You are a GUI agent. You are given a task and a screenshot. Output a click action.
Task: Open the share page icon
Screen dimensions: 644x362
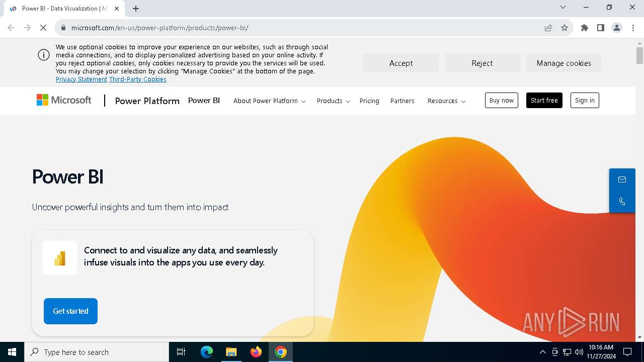548,28
